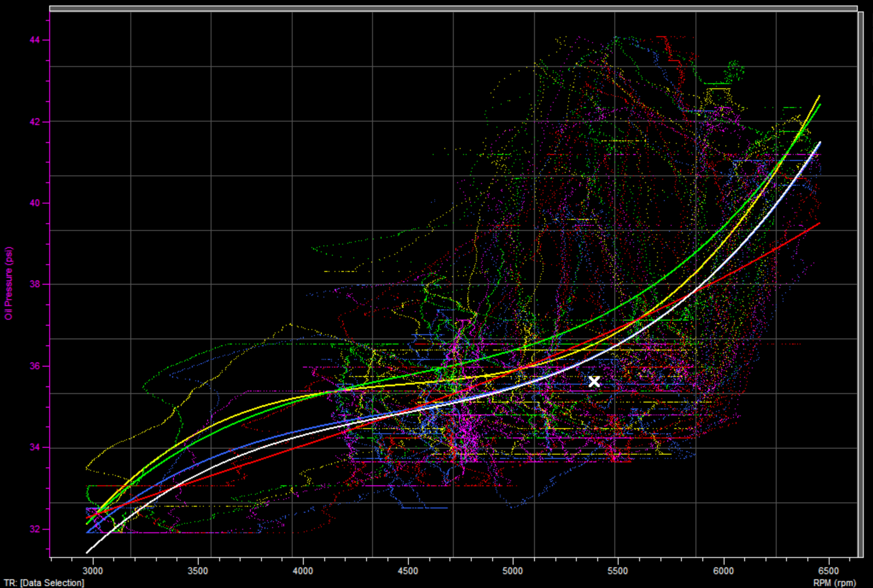Viewport: 873px width, 588px height.
Task: Click the white X cursor marker
Action: tap(594, 382)
